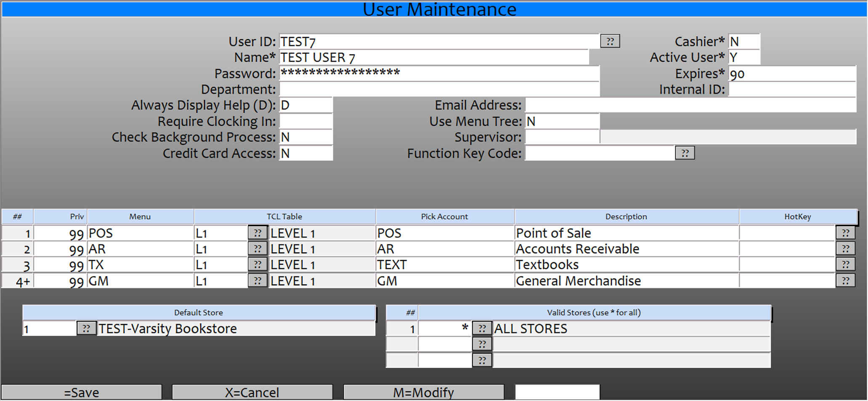Click the Active User field showing Y
The image size is (868, 401).
pos(744,57)
